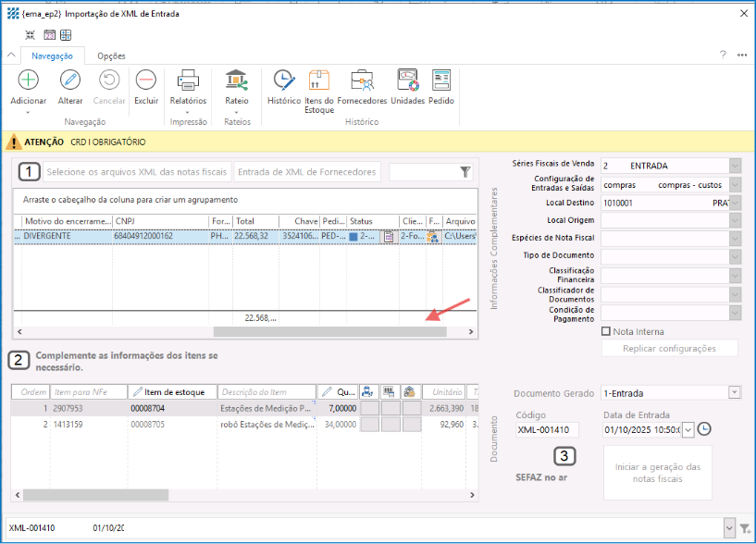Click the Código input field
Image resolution: width=756 pixels, height=544 pixels.
point(547,430)
